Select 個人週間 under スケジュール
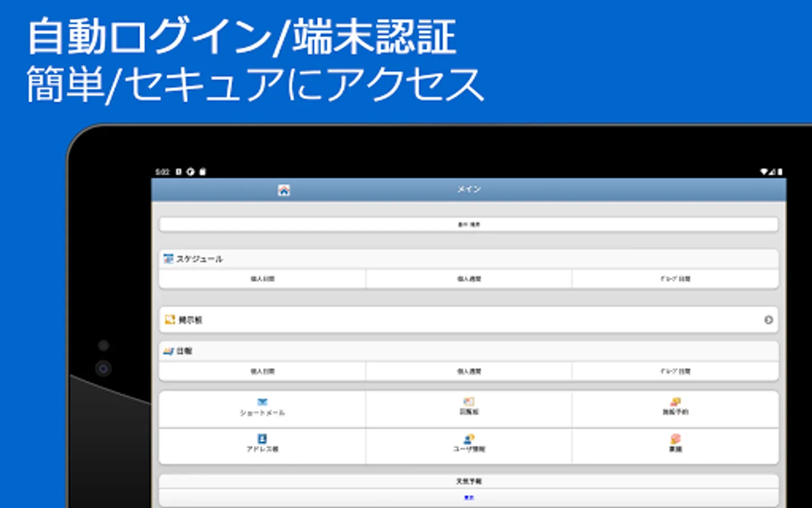Image resolution: width=812 pixels, height=508 pixels. tap(469, 279)
